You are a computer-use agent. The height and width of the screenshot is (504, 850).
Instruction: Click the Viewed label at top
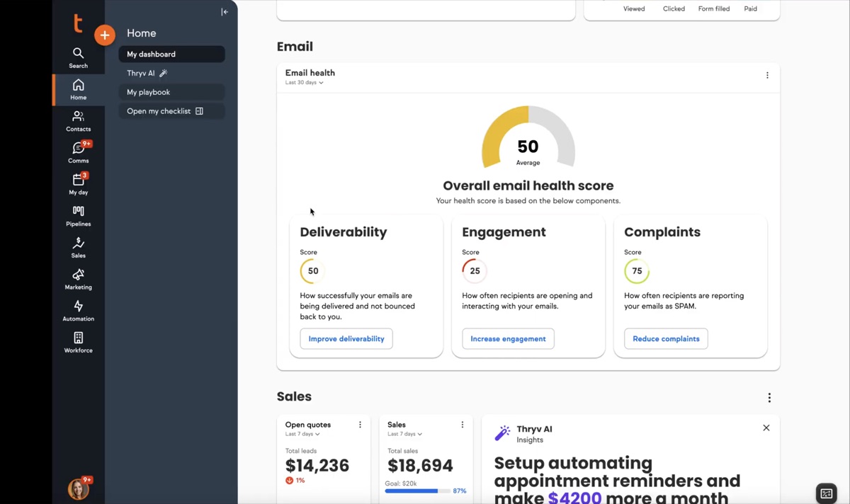coord(634,8)
